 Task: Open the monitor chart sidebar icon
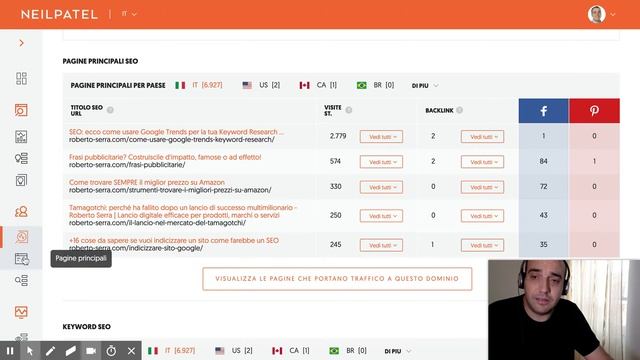click(x=21, y=312)
